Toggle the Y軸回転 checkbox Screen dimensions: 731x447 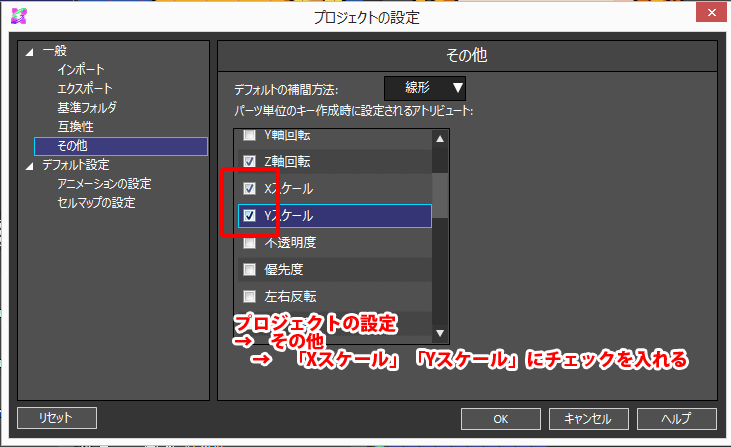click(249, 135)
